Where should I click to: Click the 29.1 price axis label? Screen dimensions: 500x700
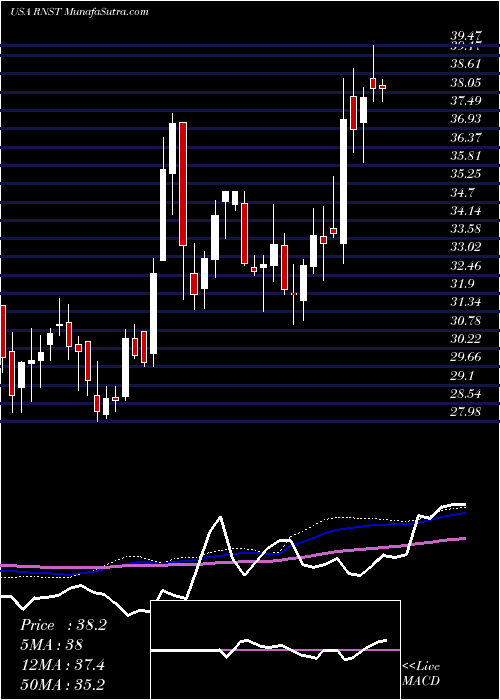tap(462, 376)
